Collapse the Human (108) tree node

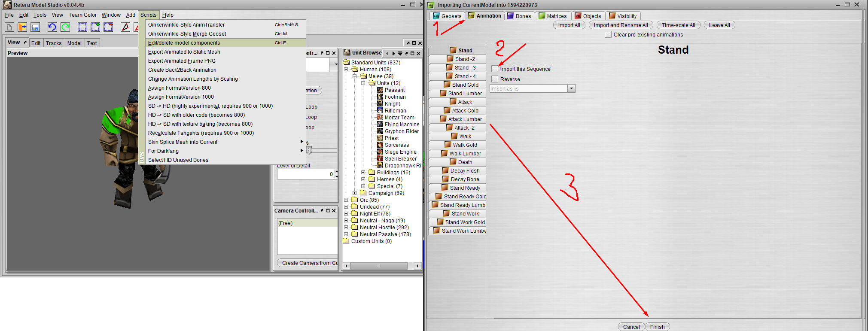point(346,70)
